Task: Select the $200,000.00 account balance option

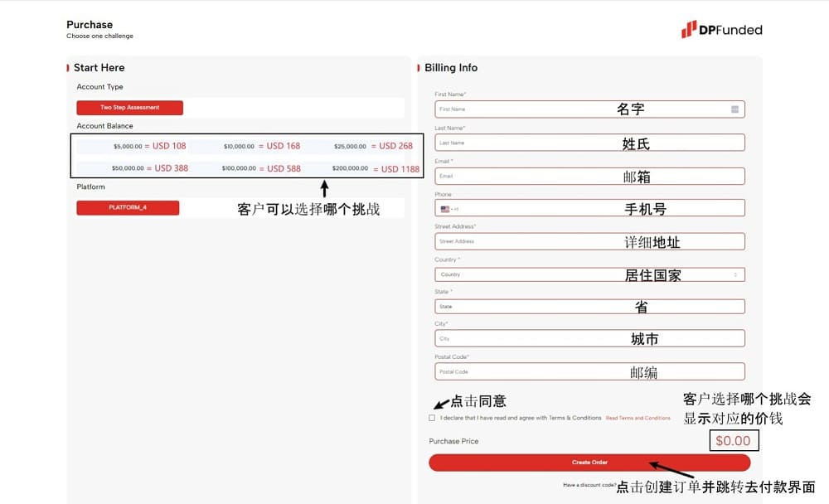Action: tap(349, 168)
